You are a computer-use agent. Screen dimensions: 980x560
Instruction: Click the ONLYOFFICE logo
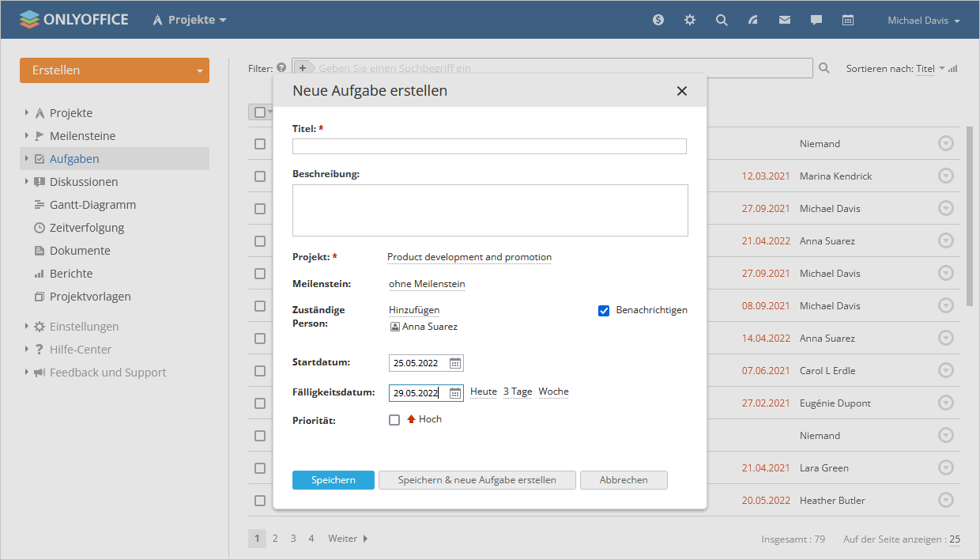[73, 20]
